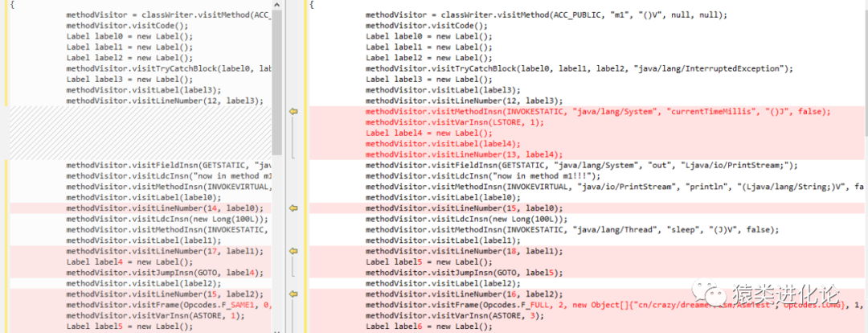The image size is (868, 333).
Task: Click merge arrow beside currentTimeMillis inserted block
Action: point(293,111)
